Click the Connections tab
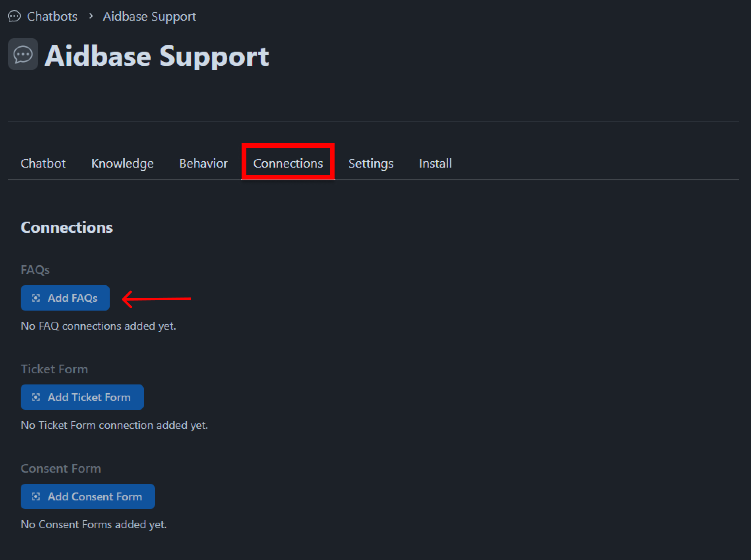 288,163
